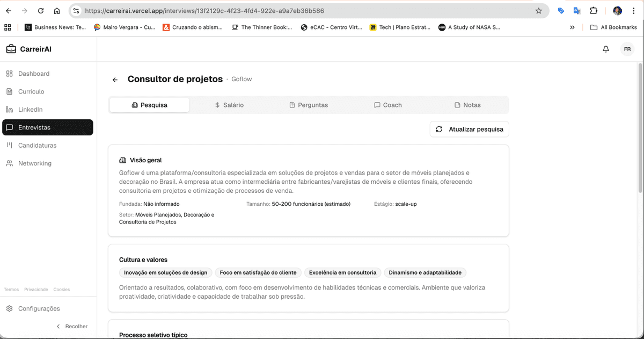644x339 pixels.
Task: Open the LinkedIn section icon
Action: coord(9,109)
